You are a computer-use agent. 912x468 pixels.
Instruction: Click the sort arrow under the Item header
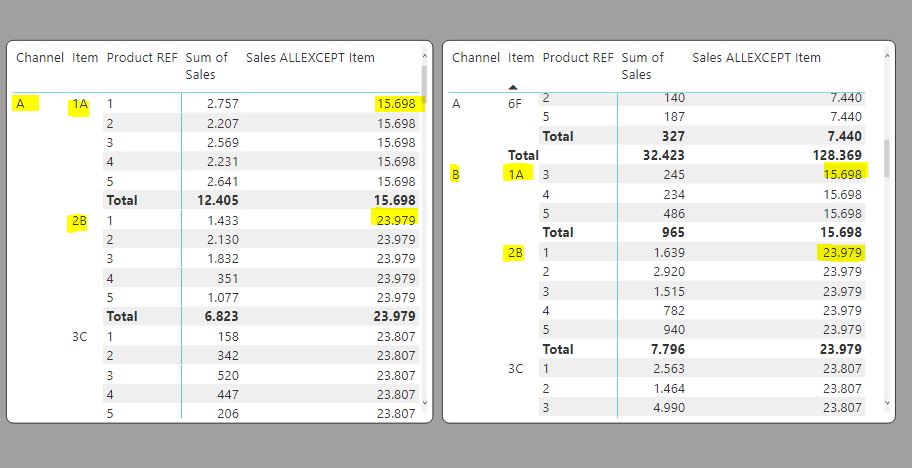(512, 87)
